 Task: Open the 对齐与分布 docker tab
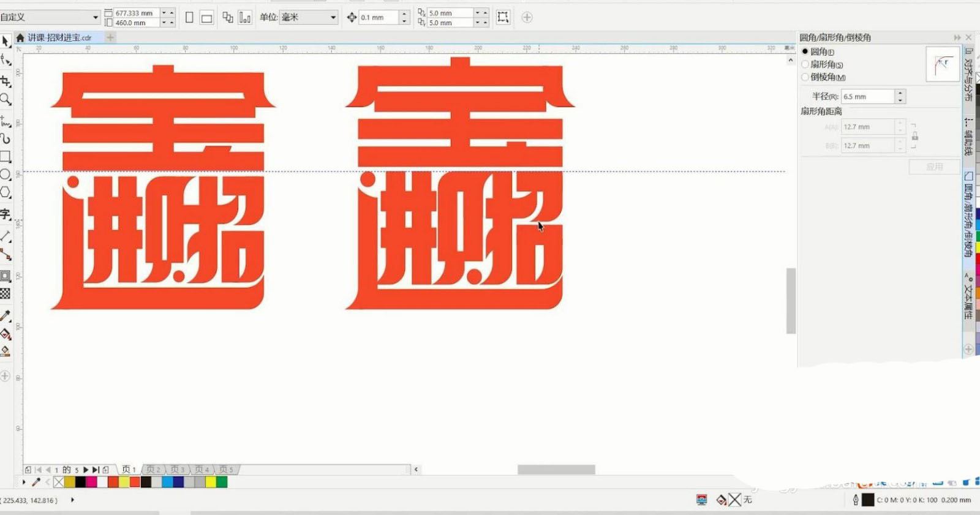pos(968,74)
